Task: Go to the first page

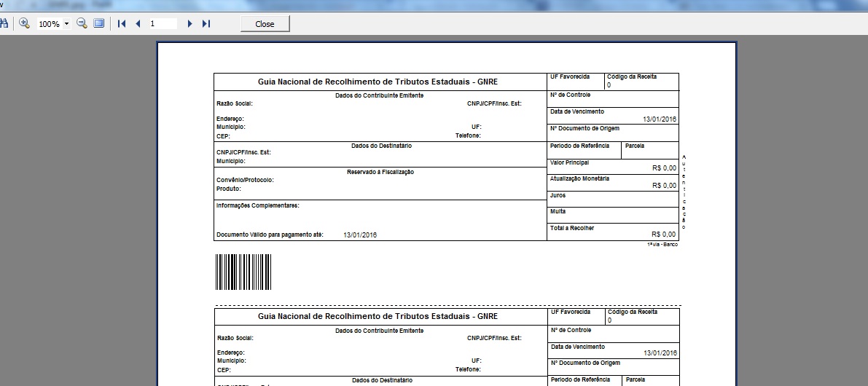Action: [122, 24]
